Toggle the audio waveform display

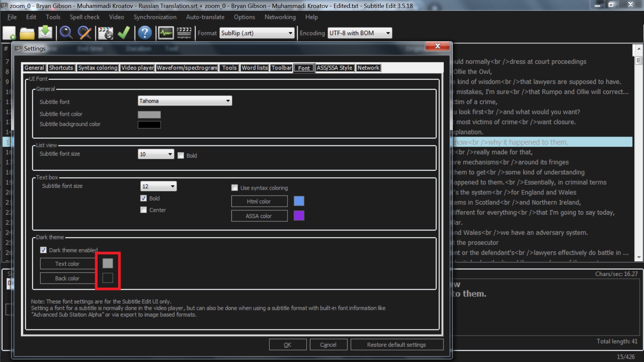(x=165, y=33)
